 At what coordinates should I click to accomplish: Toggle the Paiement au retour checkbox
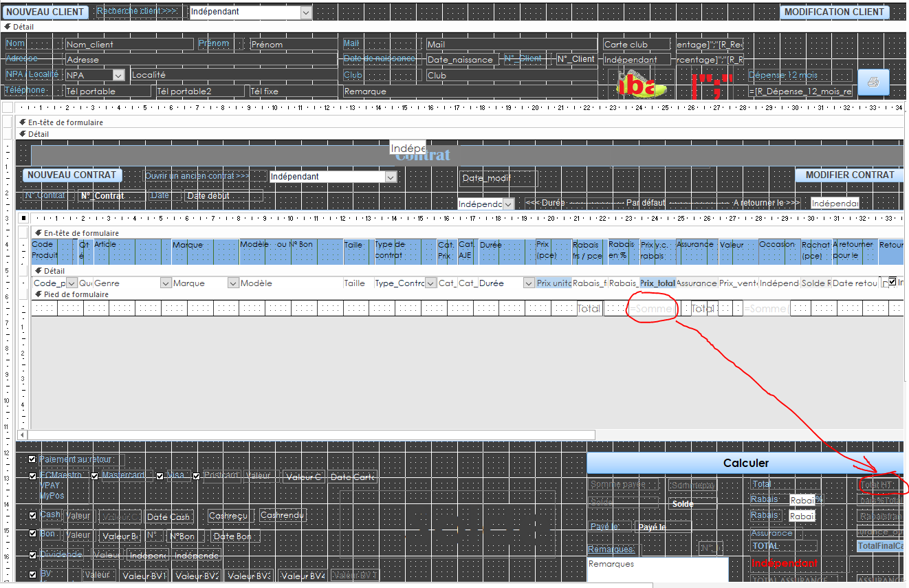pos(32,459)
